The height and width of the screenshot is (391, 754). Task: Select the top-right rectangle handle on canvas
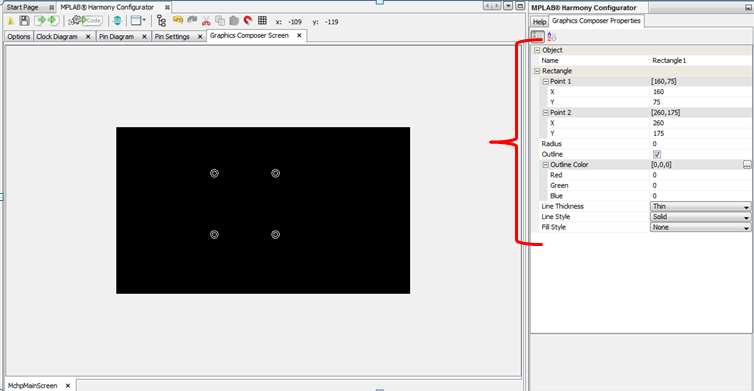pos(276,174)
